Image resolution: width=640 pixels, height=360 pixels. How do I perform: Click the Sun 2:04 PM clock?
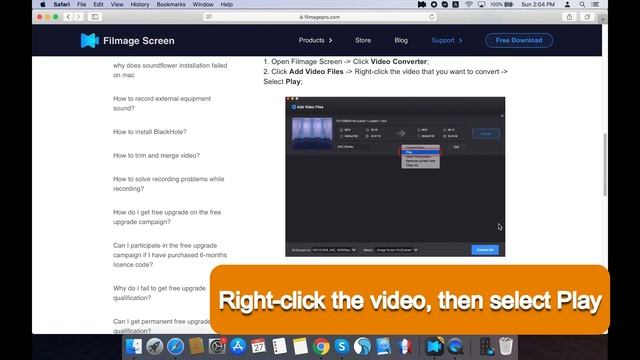point(538,4)
